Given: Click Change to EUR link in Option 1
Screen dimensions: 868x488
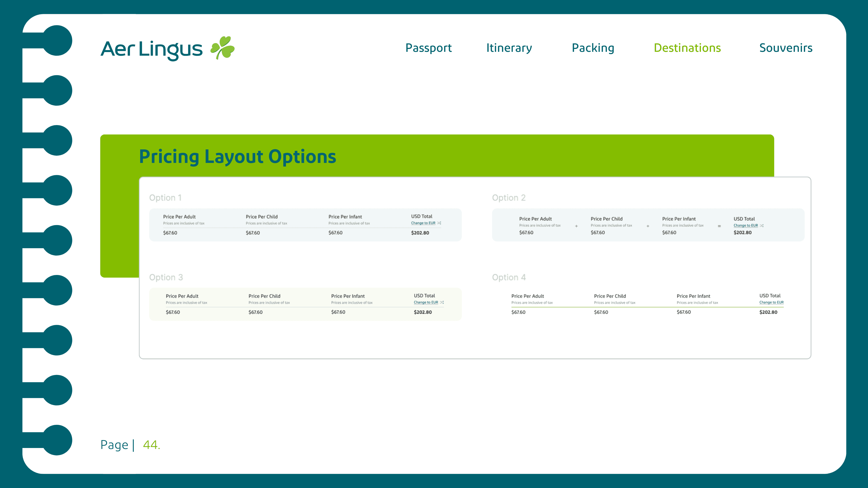Looking at the screenshot, I should pos(423,223).
